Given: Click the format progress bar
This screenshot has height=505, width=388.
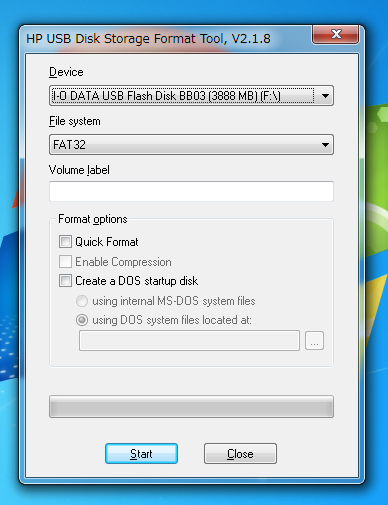Looking at the screenshot, I should pyautogui.click(x=191, y=406).
